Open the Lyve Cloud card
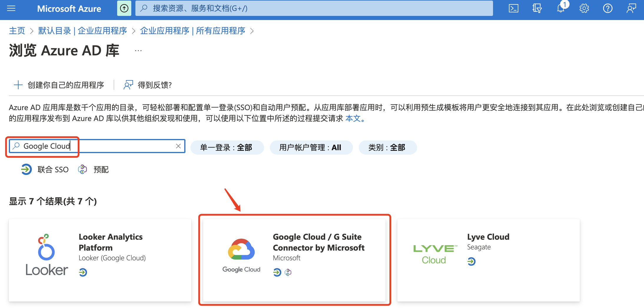Viewport: 644px width, 308px height. coord(489,260)
